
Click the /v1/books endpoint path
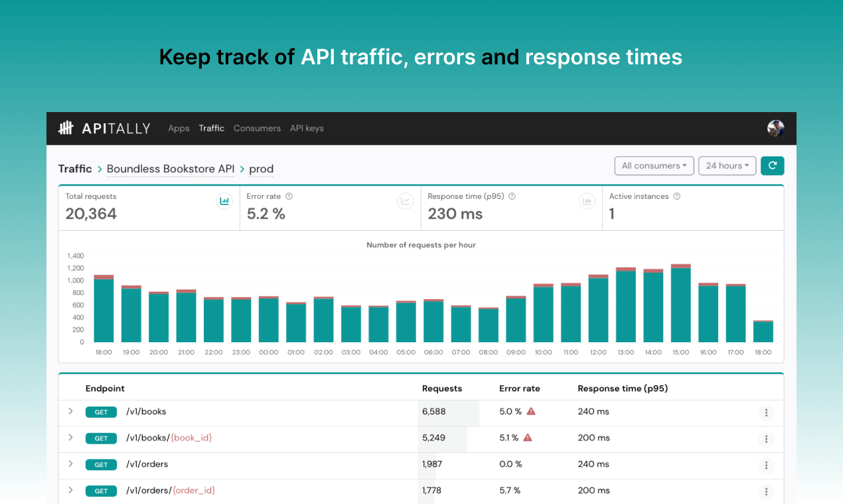tap(146, 411)
